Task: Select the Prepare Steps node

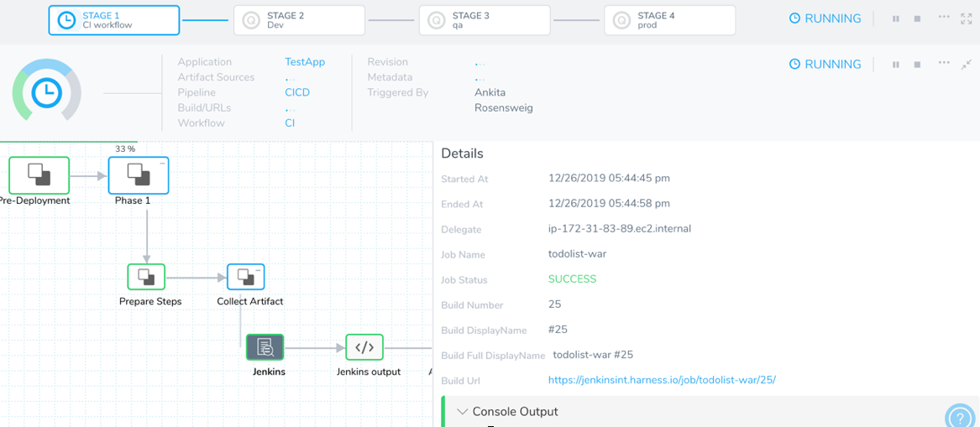Action: click(146, 277)
